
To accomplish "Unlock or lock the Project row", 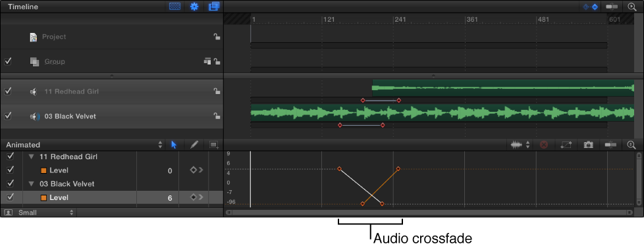I will click(217, 37).
